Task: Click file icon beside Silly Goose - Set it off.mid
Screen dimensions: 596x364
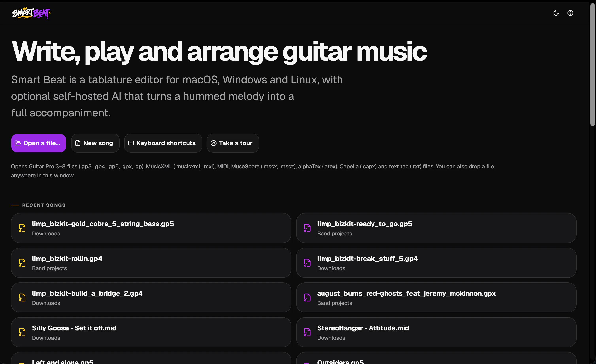Action: click(x=22, y=332)
